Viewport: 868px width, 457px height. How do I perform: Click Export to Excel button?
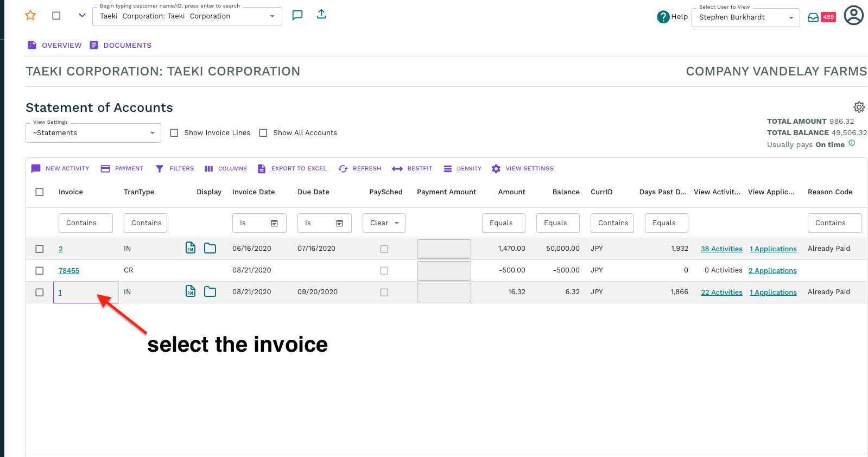pyautogui.click(x=292, y=169)
